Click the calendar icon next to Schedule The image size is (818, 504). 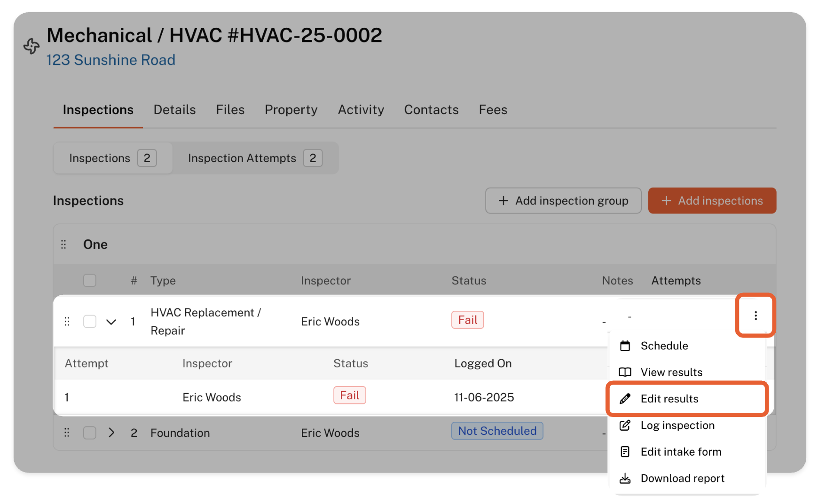click(625, 346)
